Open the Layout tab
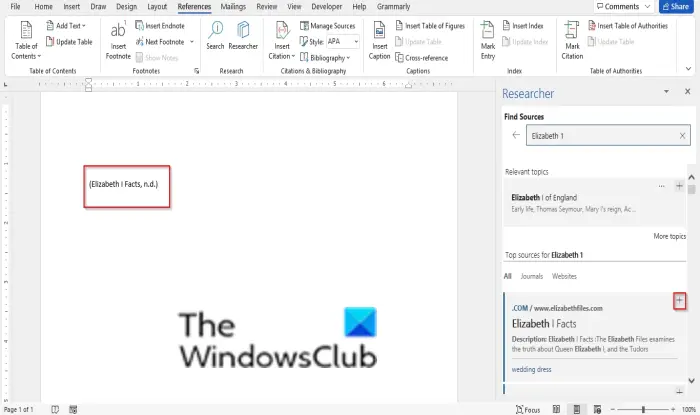The height and width of the screenshot is (415, 700). 157,6
